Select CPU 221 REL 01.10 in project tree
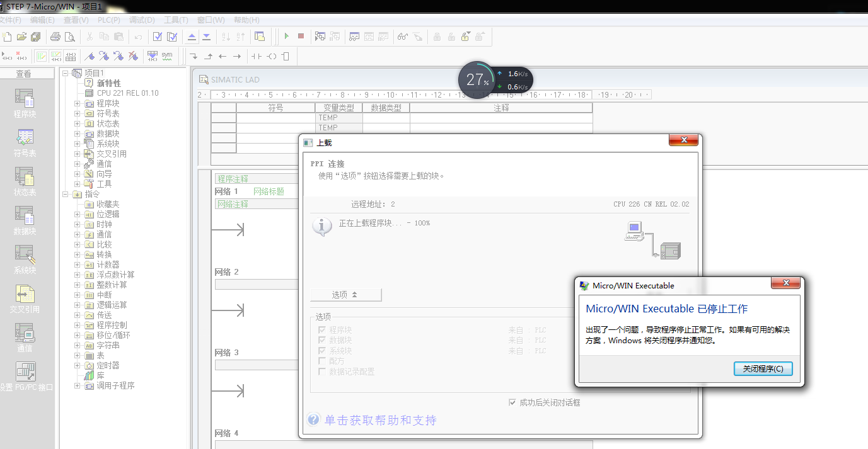The width and height of the screenshot is (868, 449). click(x=127, y=93)
